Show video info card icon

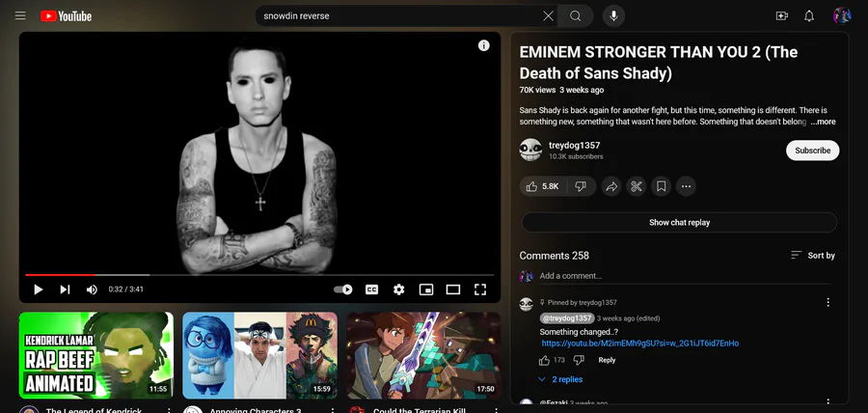[484, 45]
